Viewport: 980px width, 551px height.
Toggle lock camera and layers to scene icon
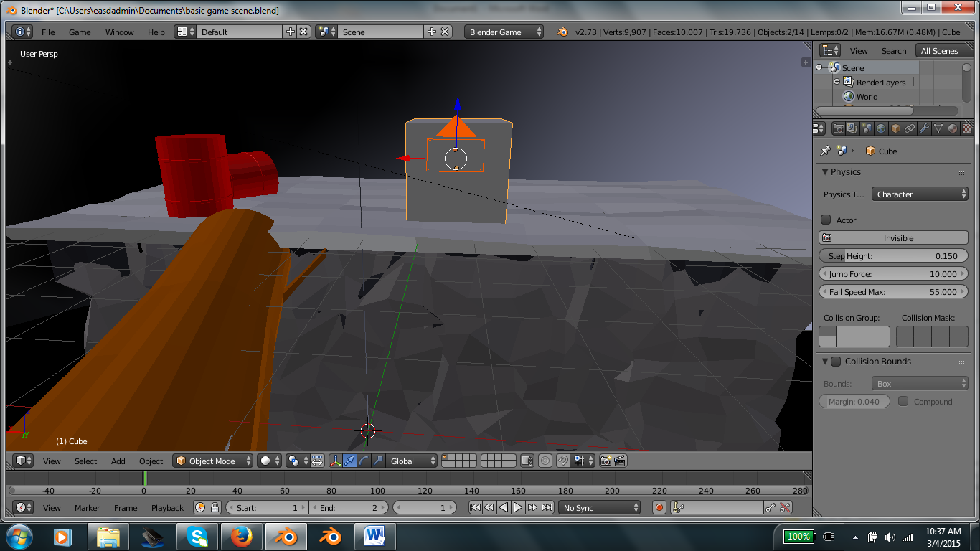point(527,461)
